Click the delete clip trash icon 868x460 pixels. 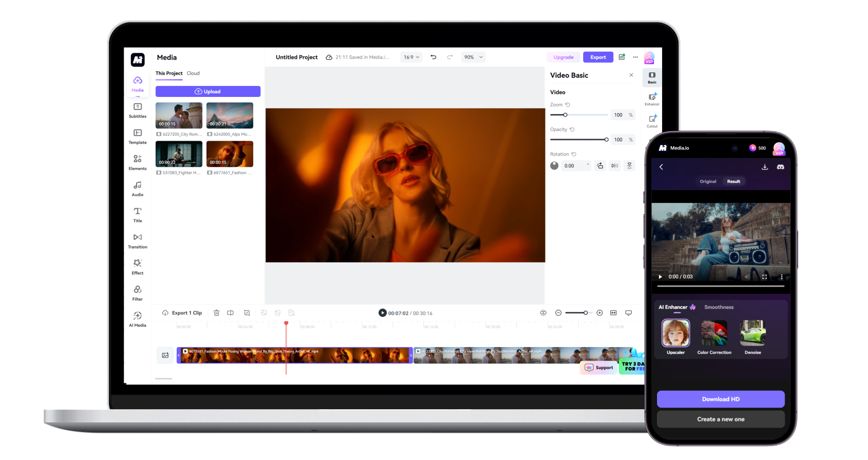(216, 312)
